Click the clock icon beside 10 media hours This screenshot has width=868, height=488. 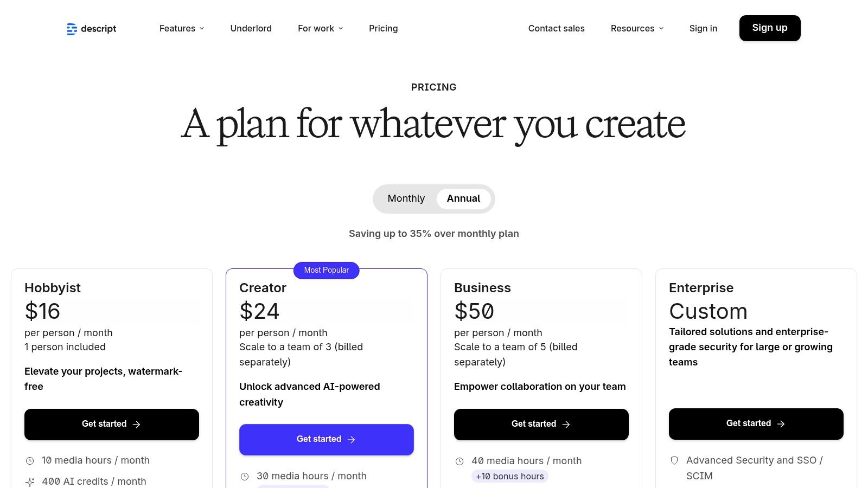point(30,460)
